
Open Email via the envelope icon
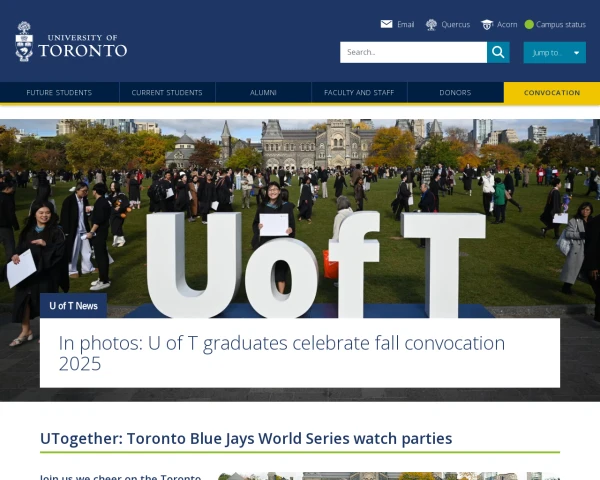click(x=386, y=24)
